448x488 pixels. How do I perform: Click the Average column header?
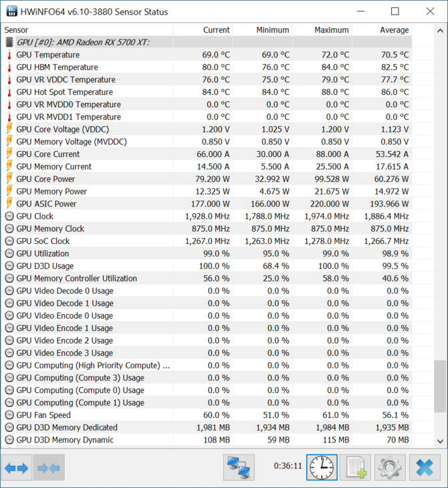(382, 30)
